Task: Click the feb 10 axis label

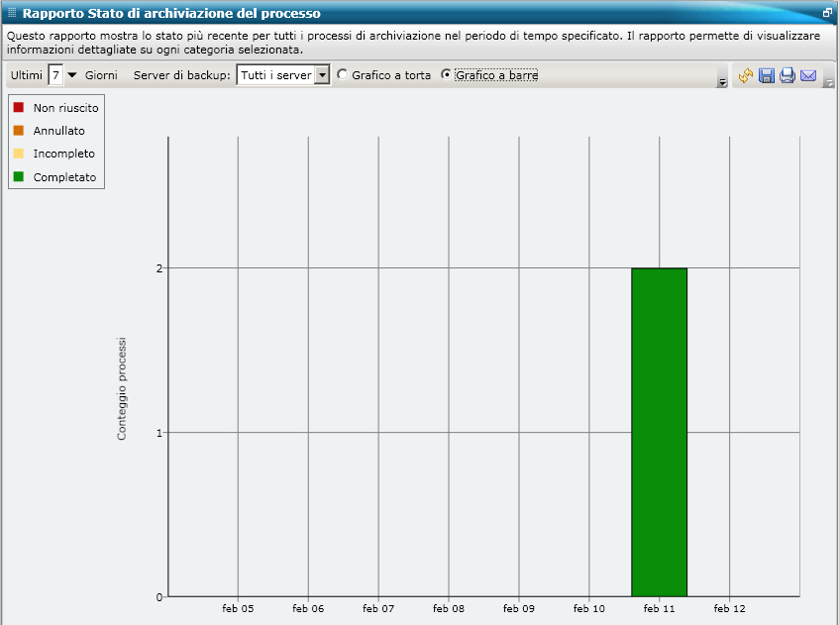Action: point(588,608)
